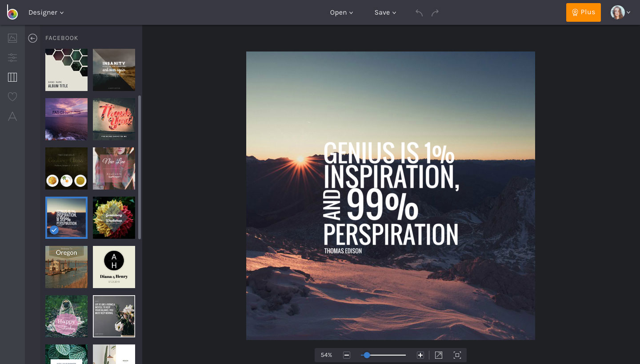
Task: Select the New Line Summer template
Action: click(114, 169)
